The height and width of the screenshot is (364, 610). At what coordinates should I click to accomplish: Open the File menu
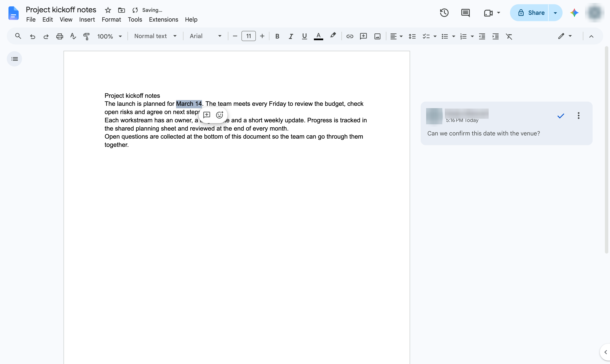pyautogui.click(x=31, y=19)
